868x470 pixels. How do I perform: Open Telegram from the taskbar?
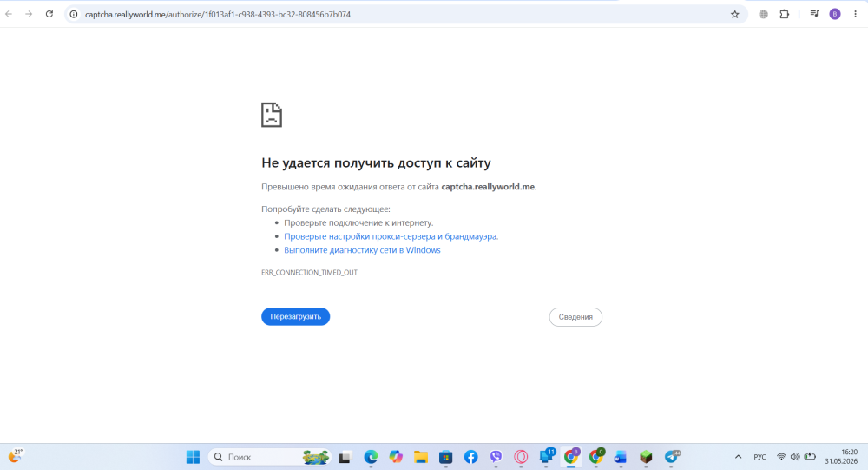672,457
